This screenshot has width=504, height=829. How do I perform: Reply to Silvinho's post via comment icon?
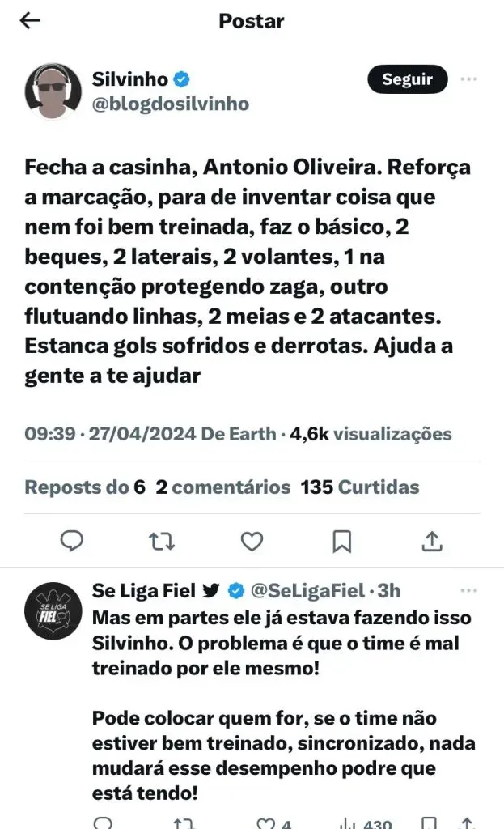click(72, 540)
